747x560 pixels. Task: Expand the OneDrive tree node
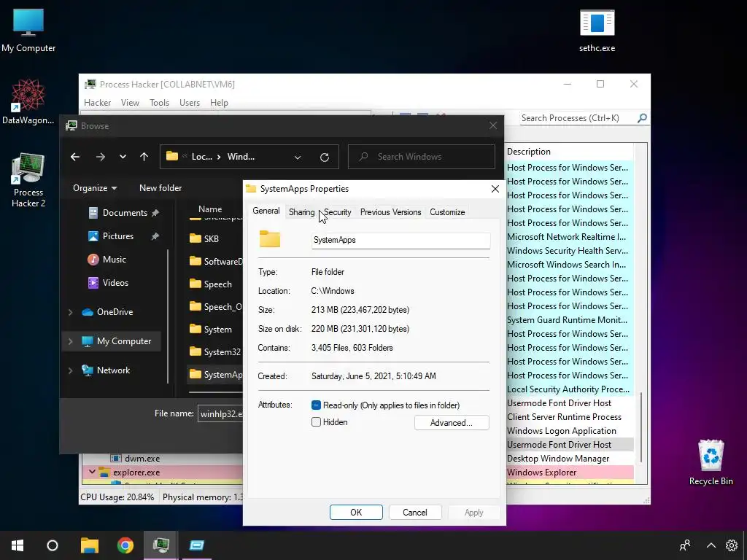(x=71, y=312)
